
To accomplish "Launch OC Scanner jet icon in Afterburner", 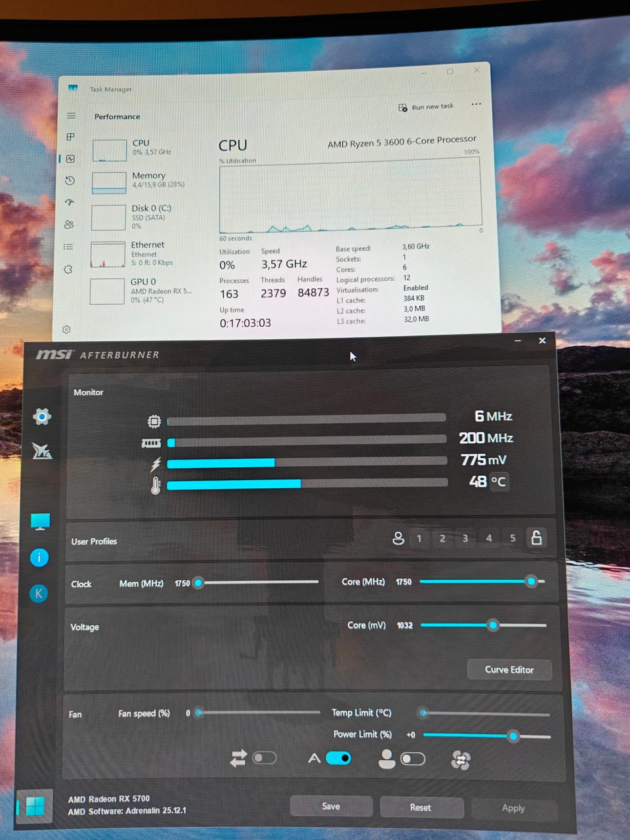I will [x=42, y=451].
